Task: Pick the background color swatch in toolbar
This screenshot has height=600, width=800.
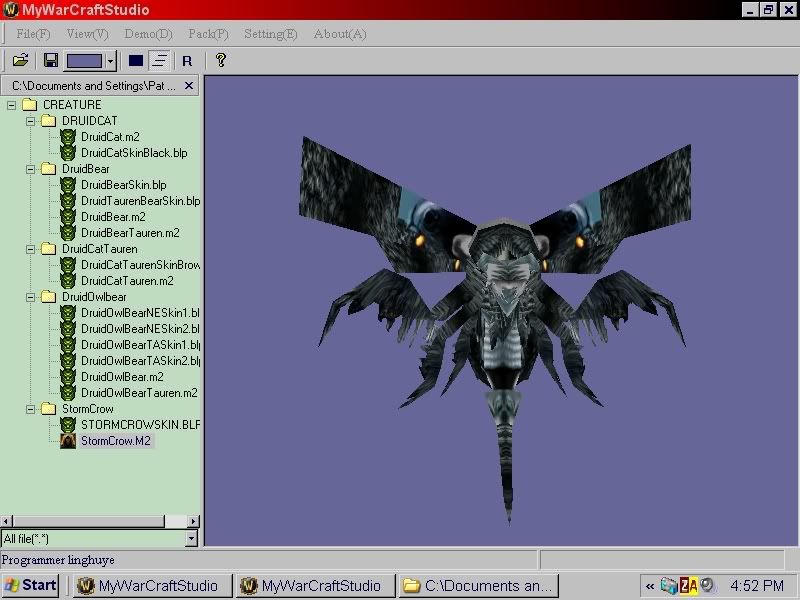Action: click(x=84, y=61)
